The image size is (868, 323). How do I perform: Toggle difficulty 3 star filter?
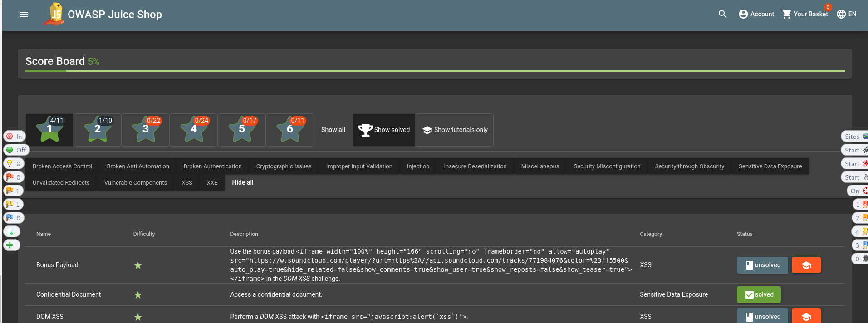(x=146, y=130)
